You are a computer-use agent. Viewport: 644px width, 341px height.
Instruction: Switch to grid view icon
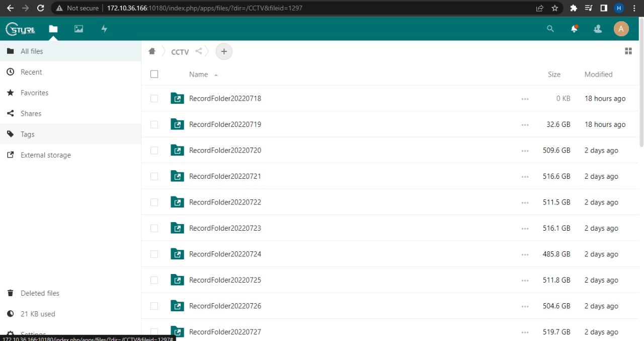coord(628,51)
